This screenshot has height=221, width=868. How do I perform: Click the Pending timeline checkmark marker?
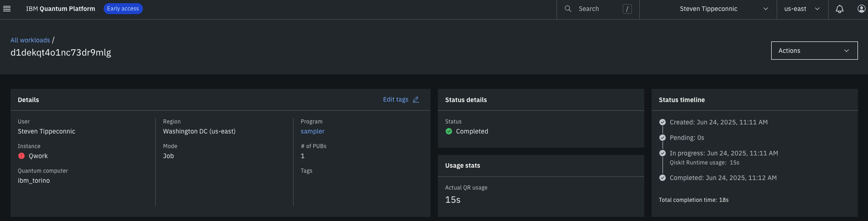tap(663, 138)
